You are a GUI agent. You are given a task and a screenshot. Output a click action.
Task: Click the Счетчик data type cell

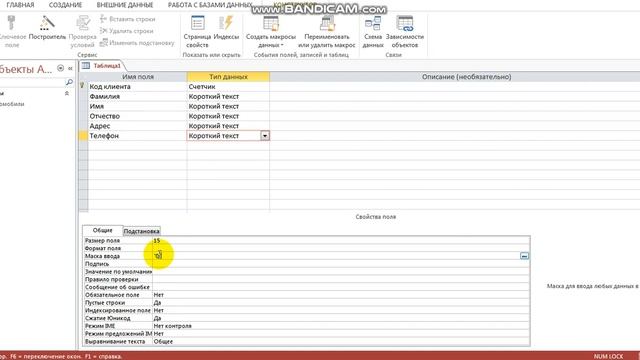click(228, 87)
